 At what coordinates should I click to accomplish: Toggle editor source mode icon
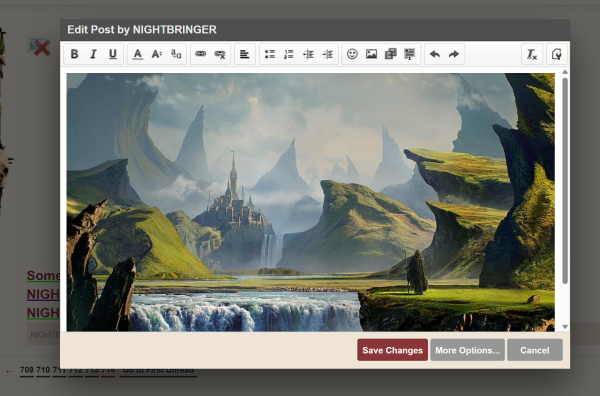(557, 54)
